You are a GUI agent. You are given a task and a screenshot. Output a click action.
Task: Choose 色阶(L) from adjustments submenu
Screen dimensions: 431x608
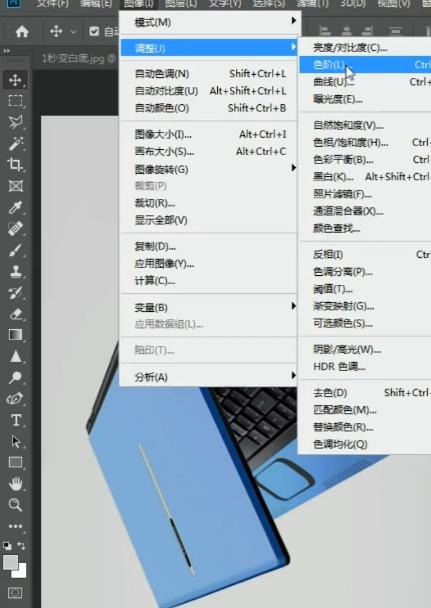(364, 65)
